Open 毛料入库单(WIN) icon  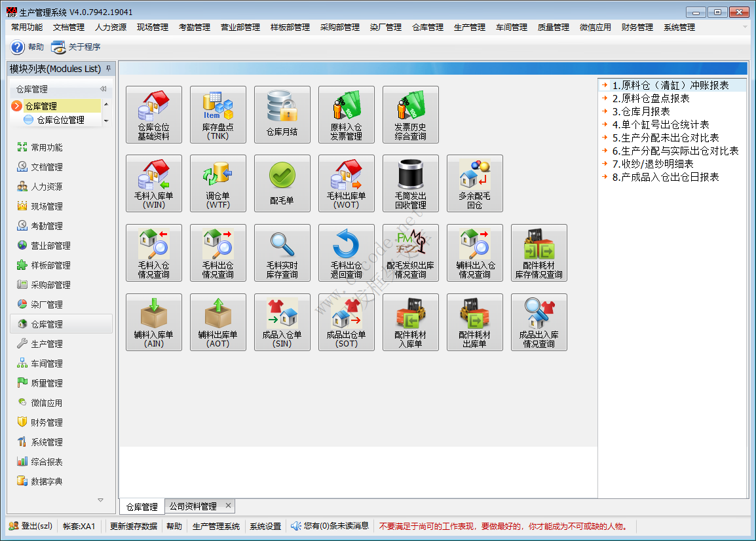[154, 183]
